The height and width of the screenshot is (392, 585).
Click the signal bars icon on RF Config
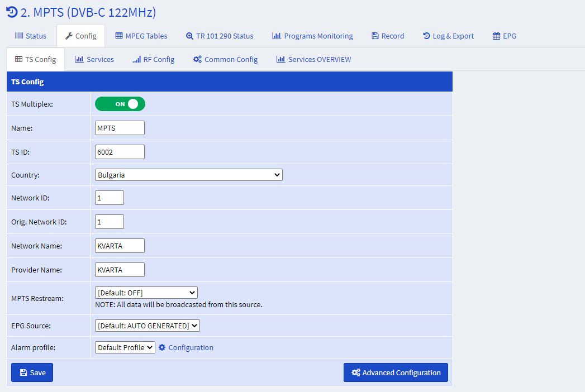coord(136,59)
